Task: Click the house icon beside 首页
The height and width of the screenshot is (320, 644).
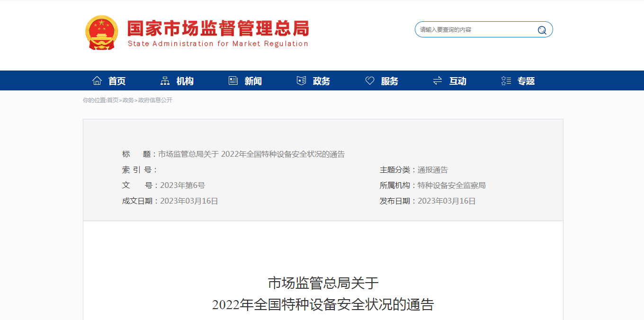Action: (x=97, y=81)
